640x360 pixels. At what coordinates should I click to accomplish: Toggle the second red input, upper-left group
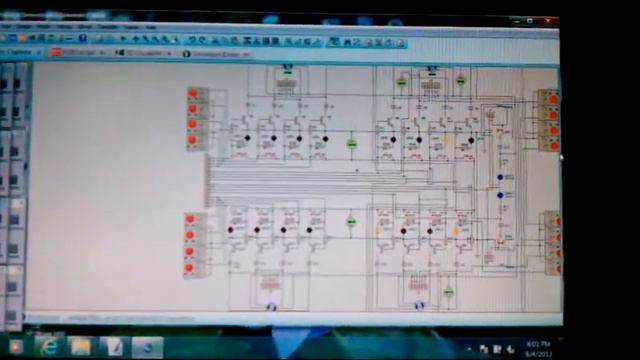tap(193, 109)
